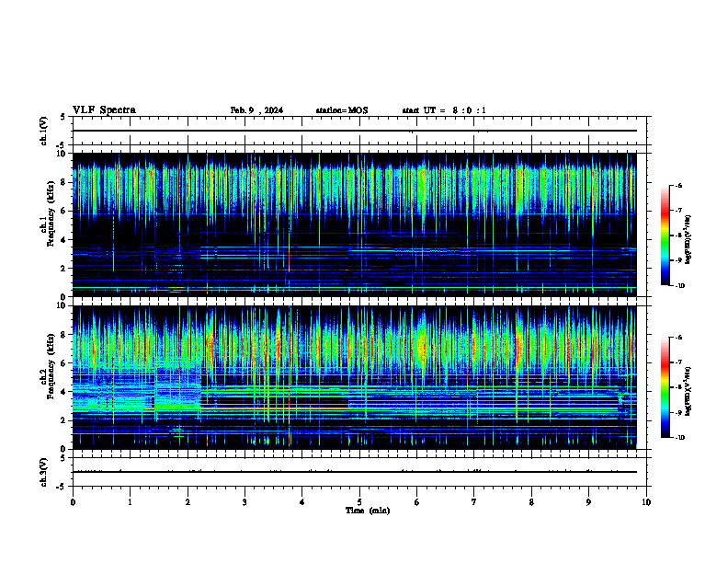The height and width of the screenshot is (563, 728).
Task: Select the ch.1 frequency tick "6"
Action: (64, 211)
